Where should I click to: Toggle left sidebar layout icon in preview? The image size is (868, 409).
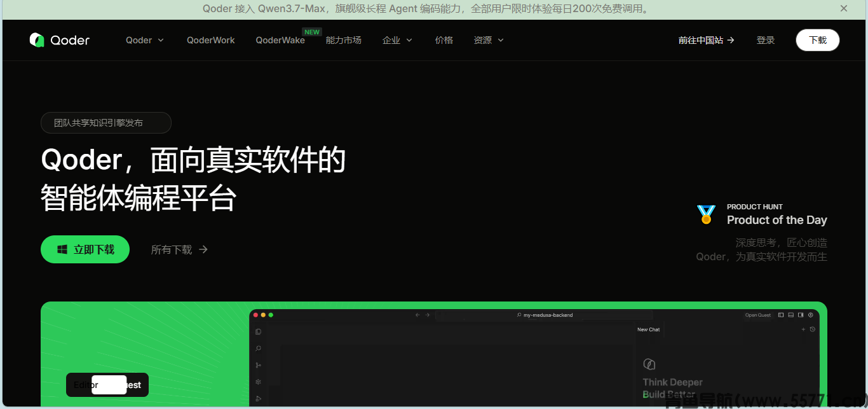click(781, 315)
